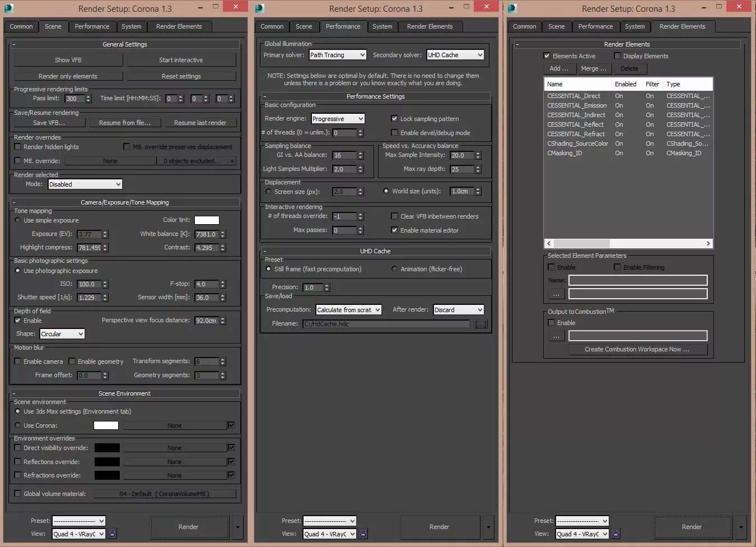
Task: Switch to Scene tab in right window
Action: tap(557, 26)
